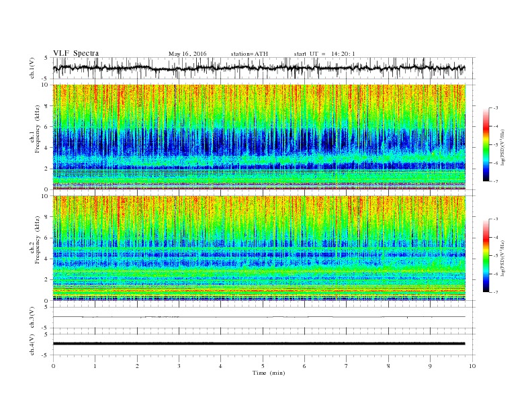Click the "Time (min)" x-axis label
Viewport: 532px width, 411px height.
click(269, 373)
